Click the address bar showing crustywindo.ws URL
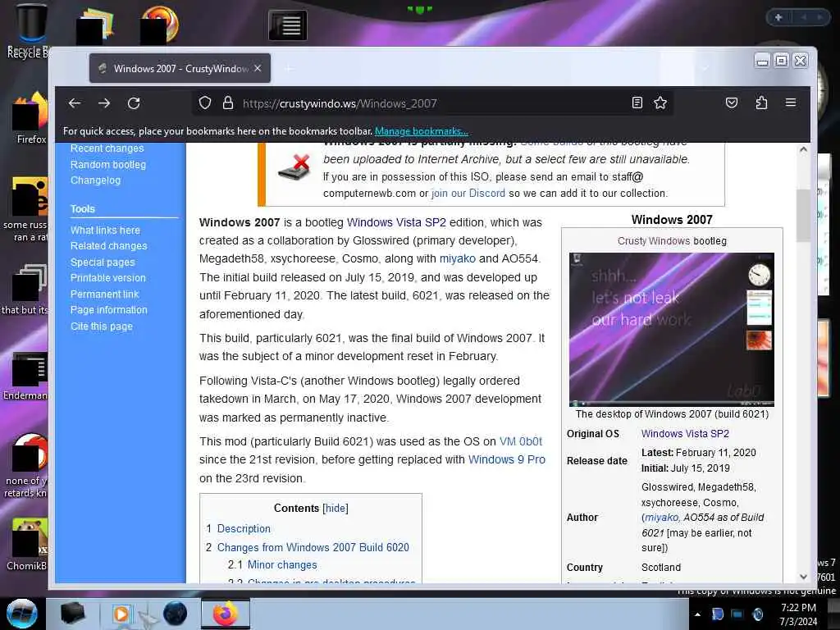This screenshot has height=630, width=840. coord(433,103)
